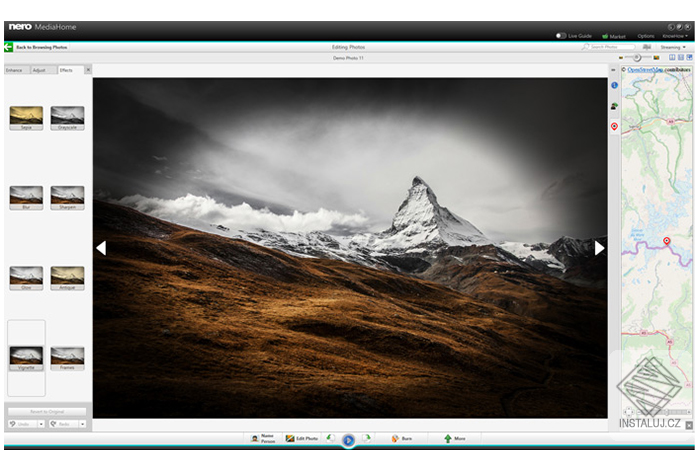Go to next photo arrow
The image size is (700, 450).
pyautogui.click(x=599, y=248)
